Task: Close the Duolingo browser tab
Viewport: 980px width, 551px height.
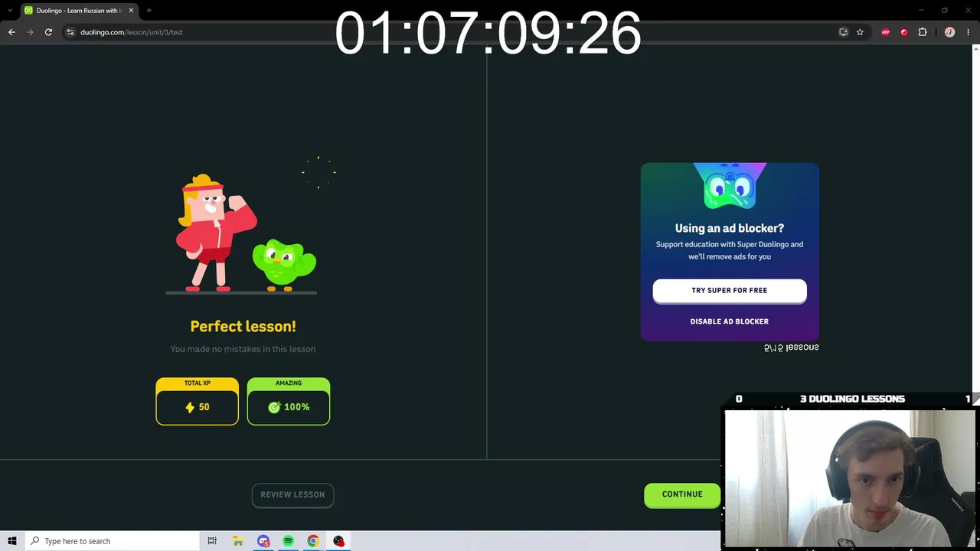Action: coord(131,11)
